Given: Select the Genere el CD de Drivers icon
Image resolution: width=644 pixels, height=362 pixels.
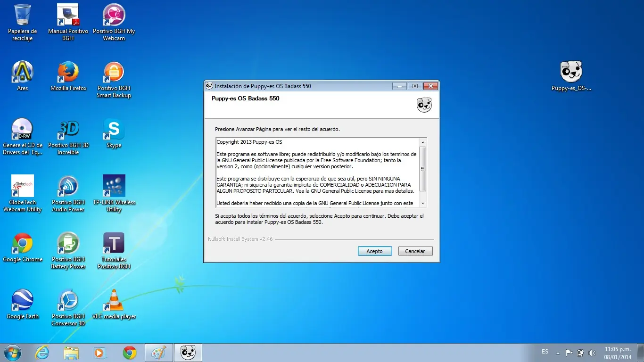Looking at the screenshot, I should [22, 136].
